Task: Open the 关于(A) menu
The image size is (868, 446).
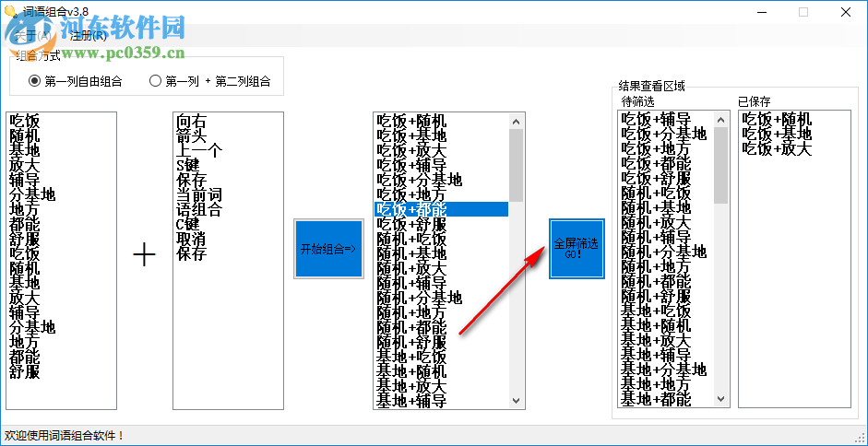Action: (33, 36)
